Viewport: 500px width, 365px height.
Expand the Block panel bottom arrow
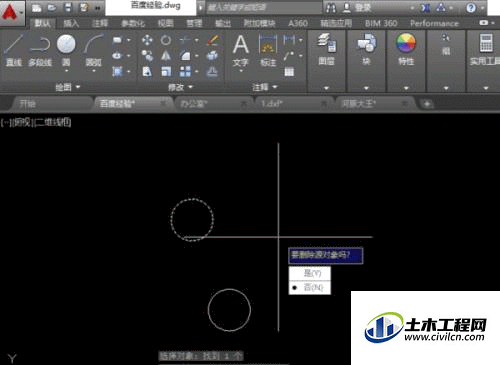pyautogui.click(x=366, y=88)
